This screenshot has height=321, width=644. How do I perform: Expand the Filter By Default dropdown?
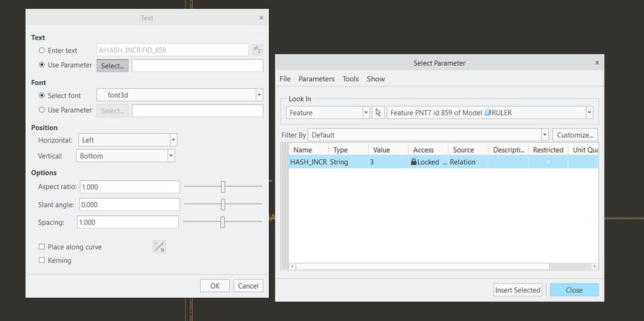click(545, 135)
